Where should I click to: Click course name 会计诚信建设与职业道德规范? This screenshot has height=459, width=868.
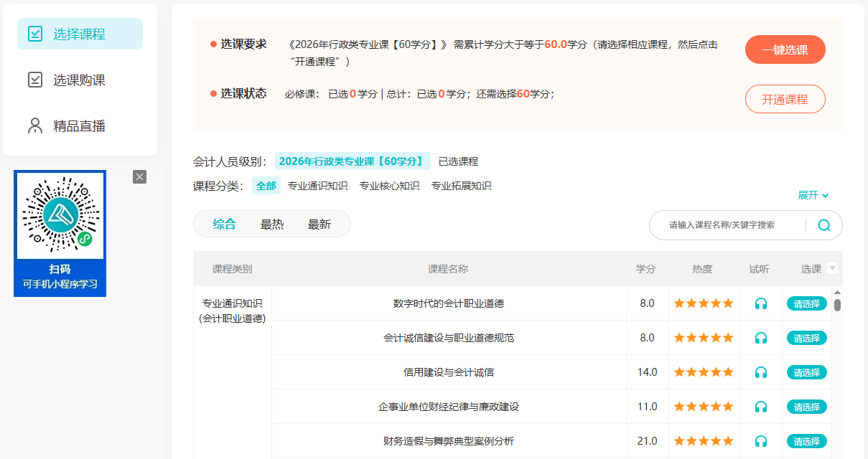pos(449,338)
